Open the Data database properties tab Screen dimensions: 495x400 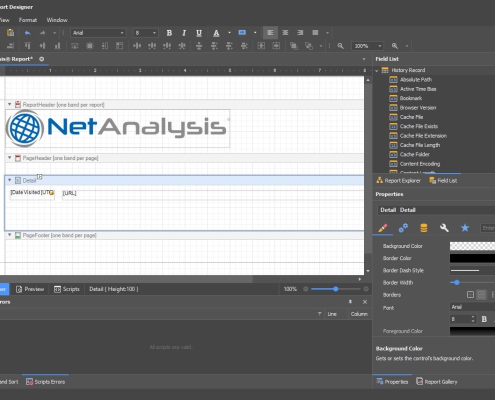pyautogui.click(x=424, y=228)
